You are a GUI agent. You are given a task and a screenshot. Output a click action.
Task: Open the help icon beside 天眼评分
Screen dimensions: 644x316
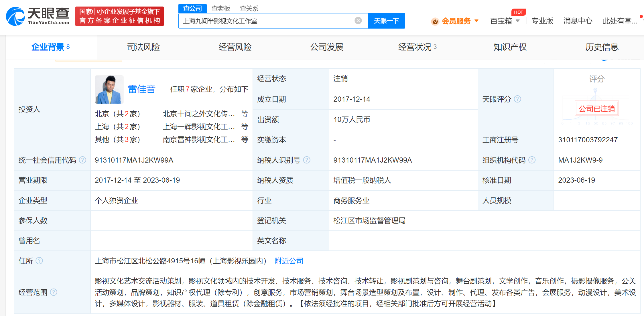517,99
